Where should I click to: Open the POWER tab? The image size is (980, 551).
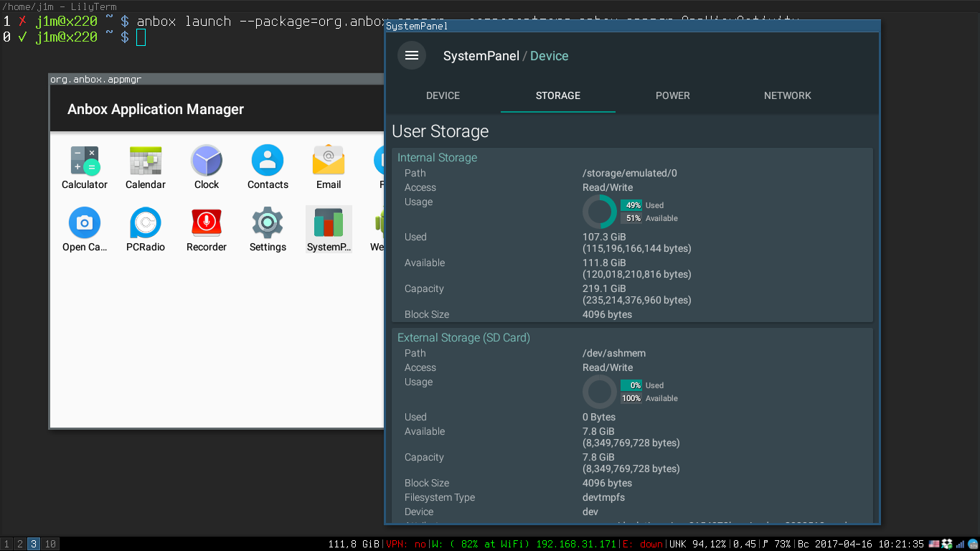pyautogui.click(x=673, y=95)
